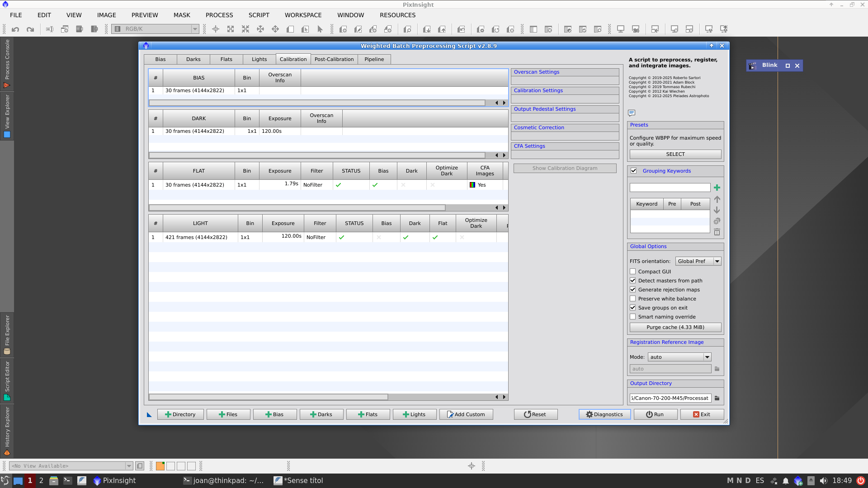868x488 pixels.
Task: Switch to the Post-Calibration tab
Action: point(334,59)
